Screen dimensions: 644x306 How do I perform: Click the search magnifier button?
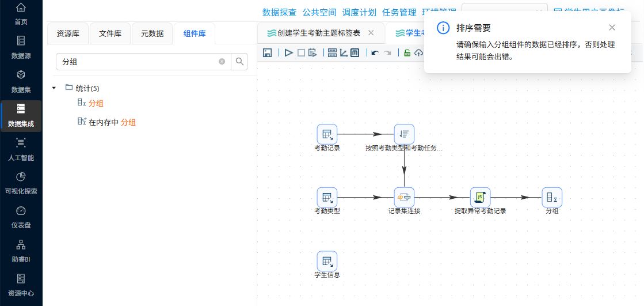coord(239,62)
